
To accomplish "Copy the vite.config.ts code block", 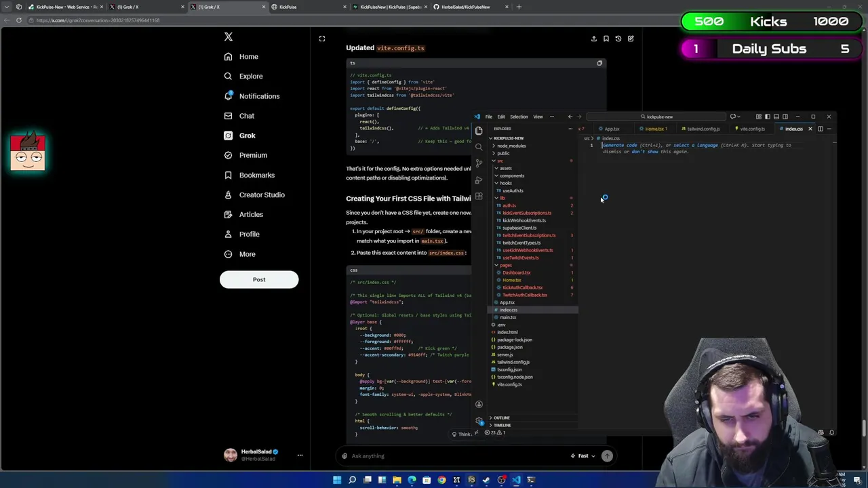I will coord(599,63).
